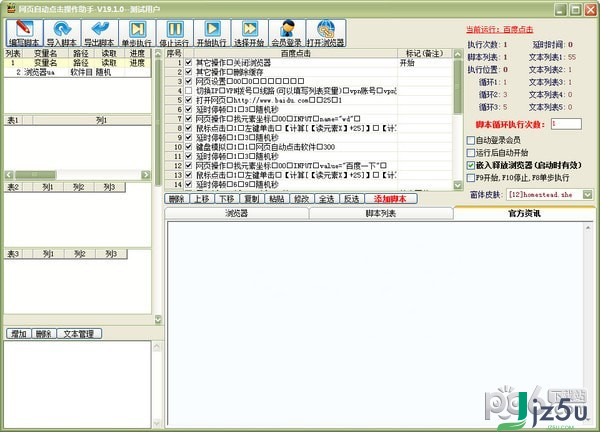The image size is (600, 432).
Task: Open 文本管理 text manager
Action: [79, 334]
